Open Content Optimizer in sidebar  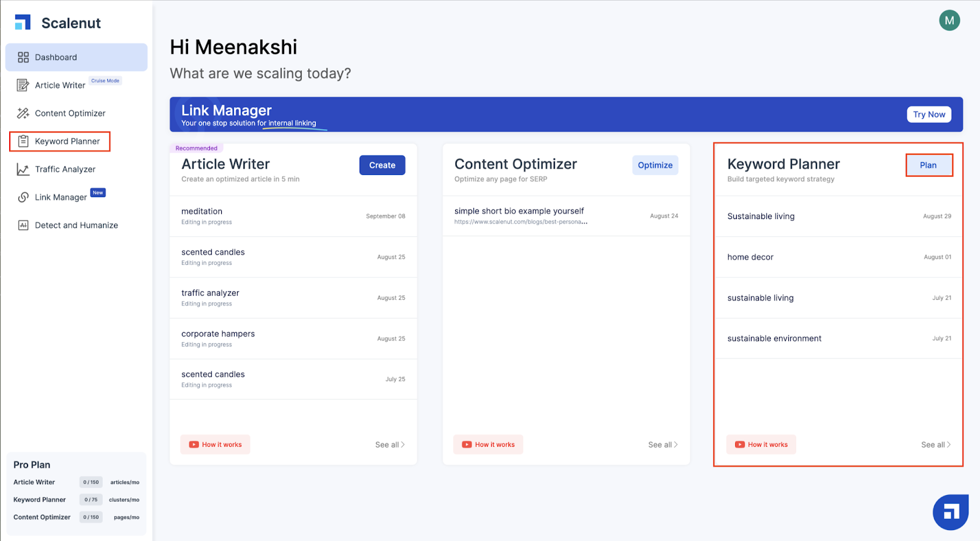pos(70,113)
